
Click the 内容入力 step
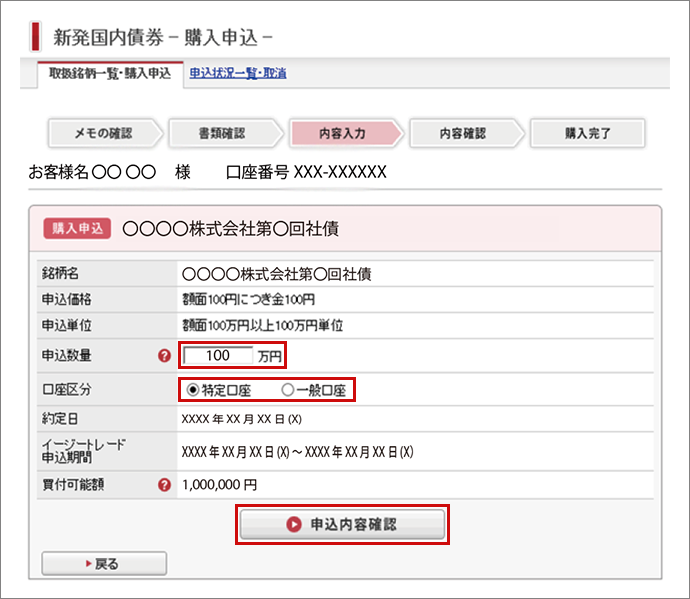tap(345, 133)
